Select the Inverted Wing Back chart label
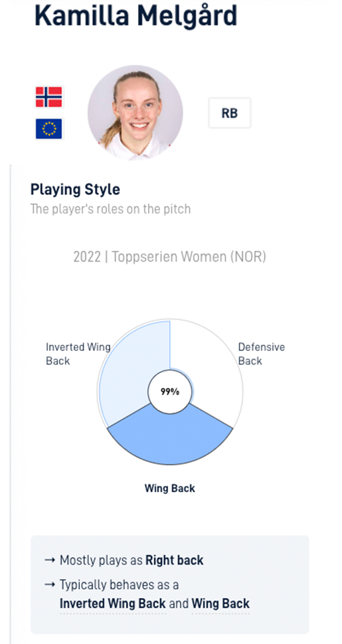Viewport: 342px width, 644px height. [x=78, y=354]
